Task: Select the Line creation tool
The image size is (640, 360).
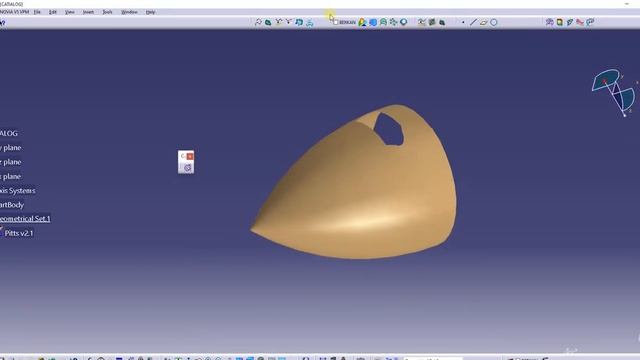Action: tap(473, 22)
